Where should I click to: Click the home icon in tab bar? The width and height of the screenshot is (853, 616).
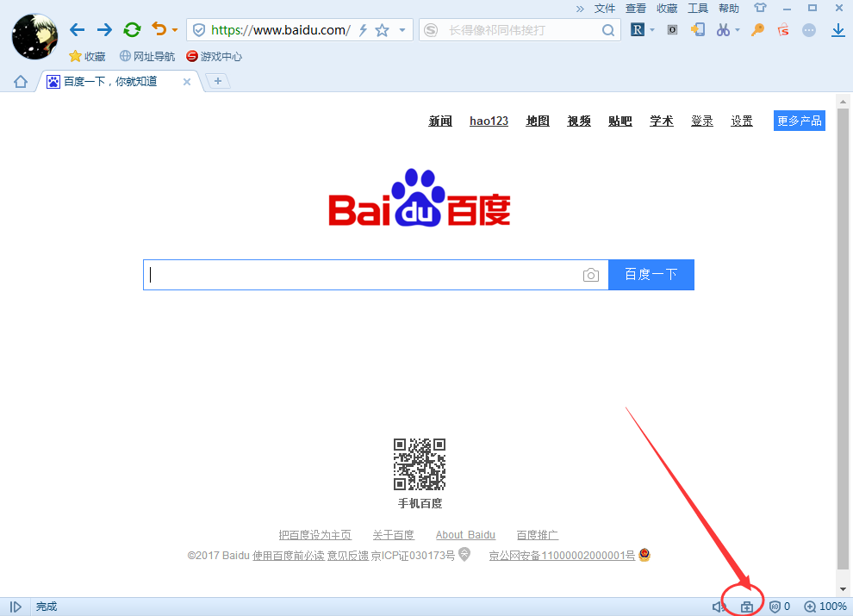(x=21, y=82)
